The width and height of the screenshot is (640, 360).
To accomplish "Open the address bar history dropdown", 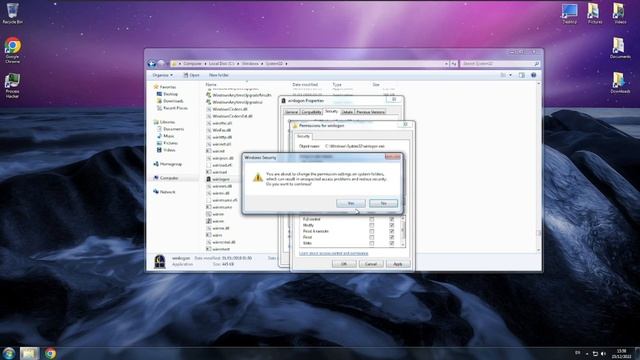I will pos(446,64).
